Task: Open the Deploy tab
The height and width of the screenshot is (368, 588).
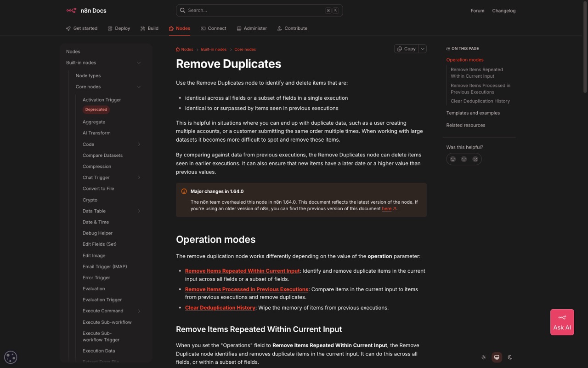Action: pyautogui.click(x=119, y=28)
